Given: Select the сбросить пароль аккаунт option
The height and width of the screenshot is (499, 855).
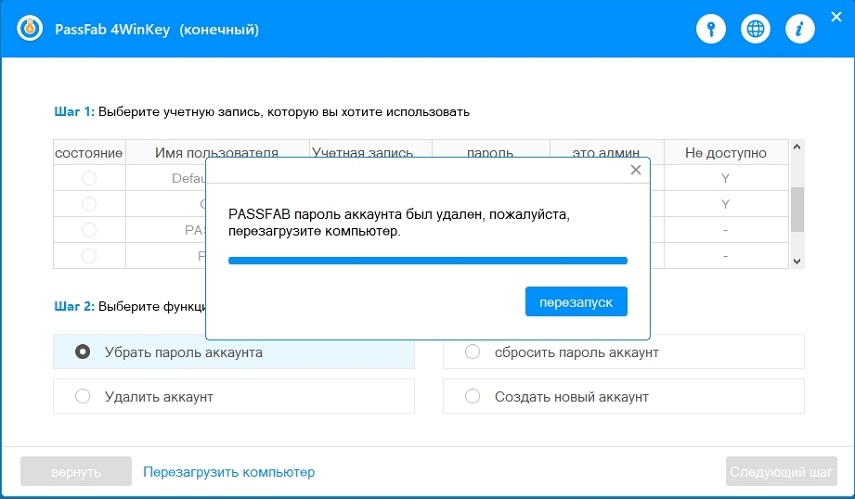Looking at the screenshot, I should (623, 352).
